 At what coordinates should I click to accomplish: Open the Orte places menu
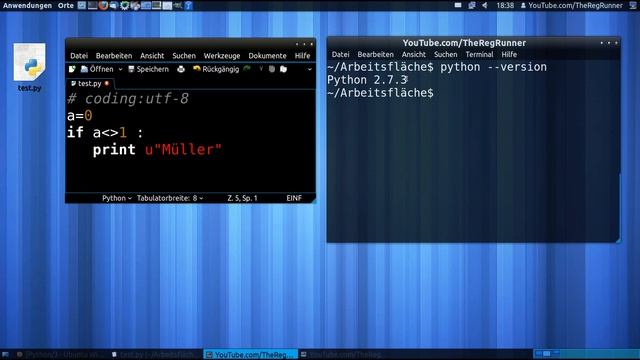point(66,6)
